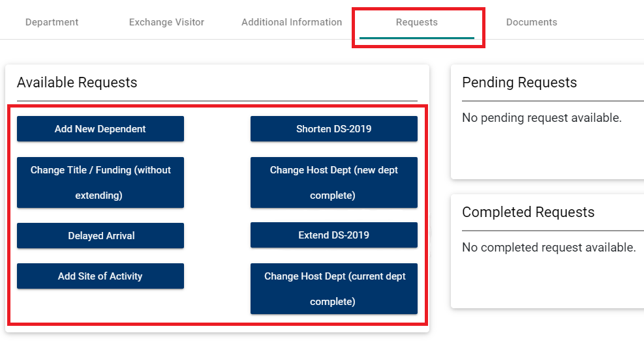Image resolution: width=644 pixels, height=348 pixels.
Task: Select Change Host Dept (current dept complete)
Action: click(333, 289)
